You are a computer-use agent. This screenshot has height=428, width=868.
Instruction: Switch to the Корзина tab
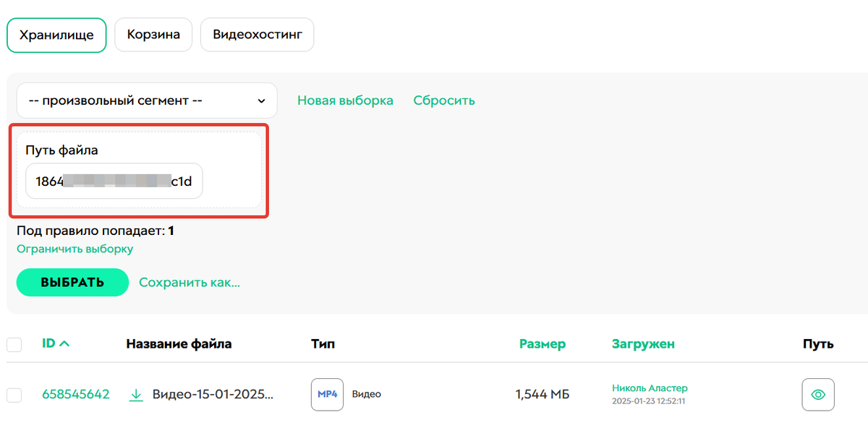pos(153,34)
